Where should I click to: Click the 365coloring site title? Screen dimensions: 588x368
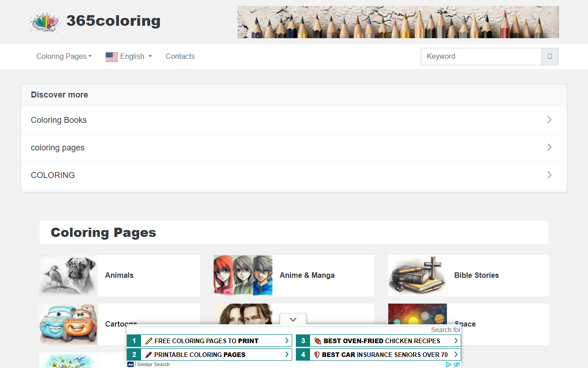[x=113, y=21]
